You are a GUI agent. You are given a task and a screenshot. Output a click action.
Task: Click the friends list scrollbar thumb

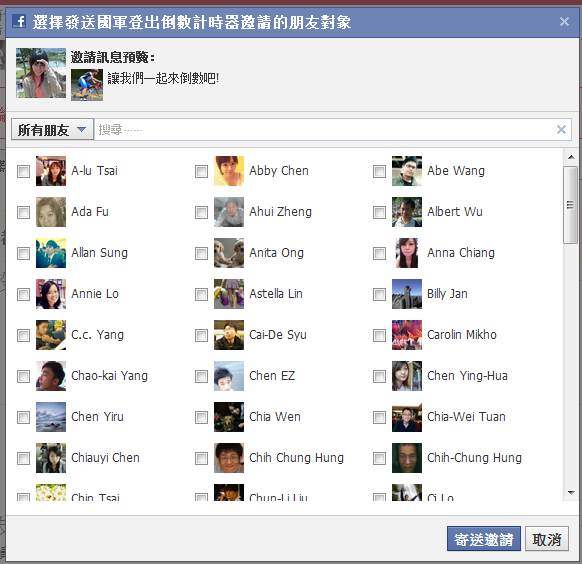[x=570, y=205]
